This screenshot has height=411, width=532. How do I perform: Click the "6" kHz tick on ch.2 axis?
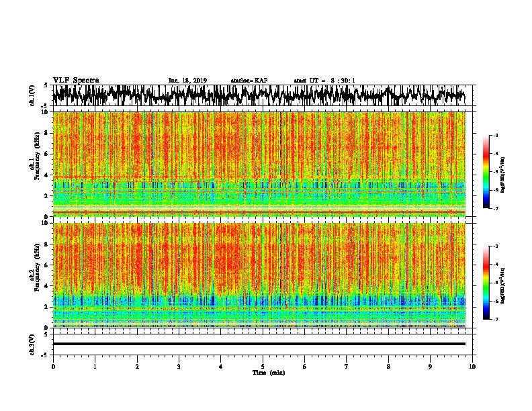click(47, 265)
